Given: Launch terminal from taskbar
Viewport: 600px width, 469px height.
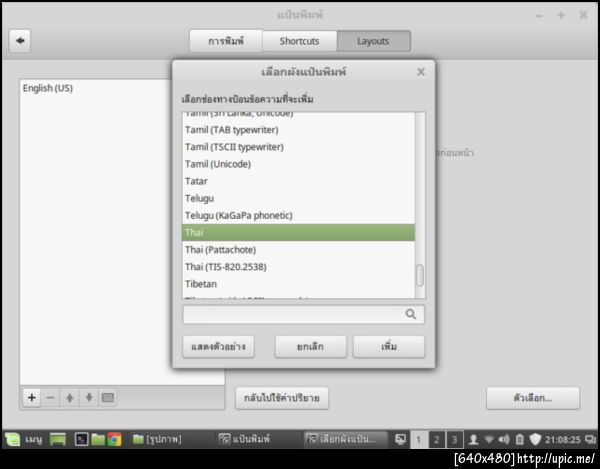Looking at the screenshot, I should pyautogui.click(x=82, y=439).
